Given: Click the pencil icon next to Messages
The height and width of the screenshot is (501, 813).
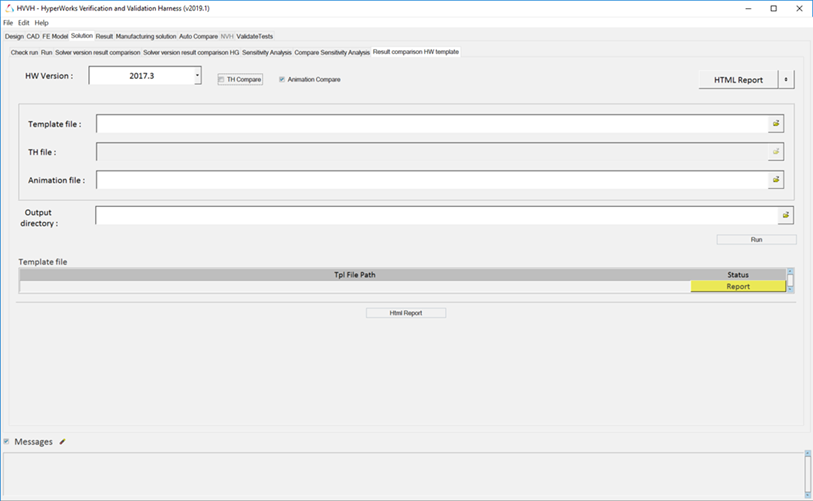Looking at the screenshot, I should coord(63,442).
